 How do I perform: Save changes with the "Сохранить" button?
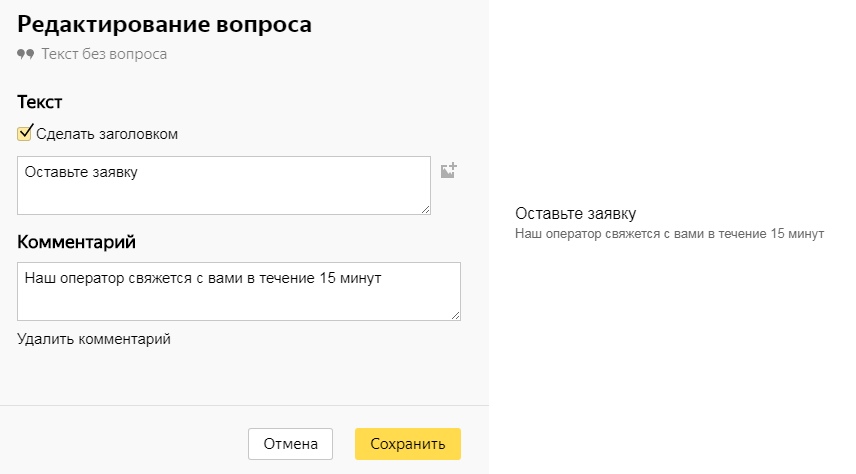point(407,444)
